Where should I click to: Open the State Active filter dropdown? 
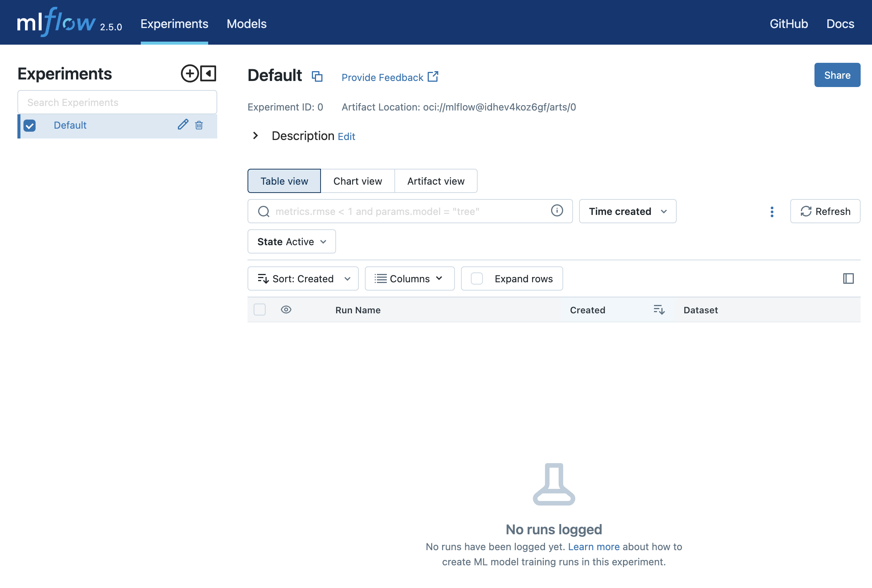[291, 241]
